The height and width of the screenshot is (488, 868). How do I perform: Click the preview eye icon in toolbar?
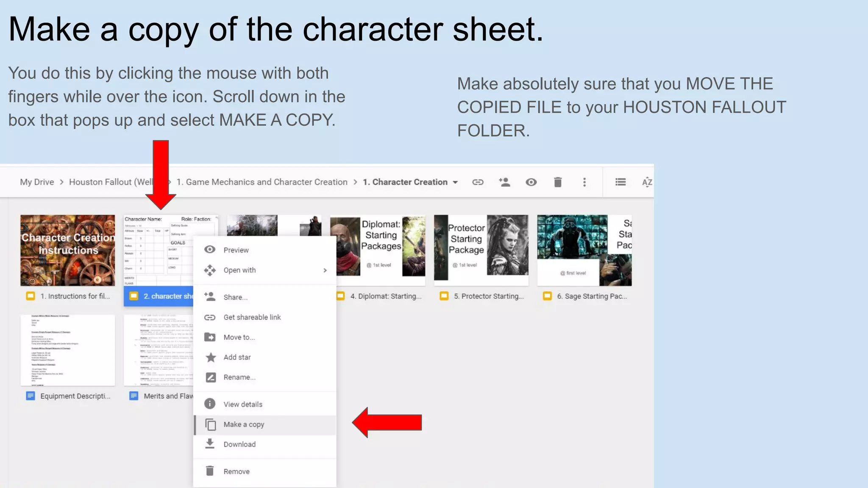(531, 182)
